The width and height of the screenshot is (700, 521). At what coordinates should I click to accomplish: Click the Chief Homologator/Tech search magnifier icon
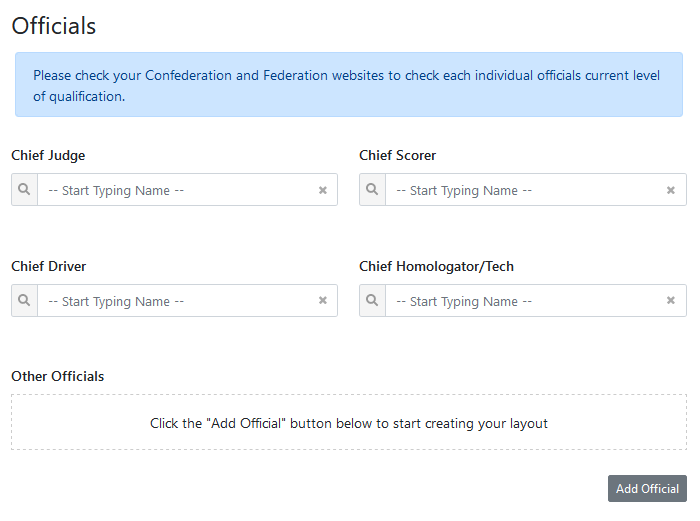(x=372, y=301)
